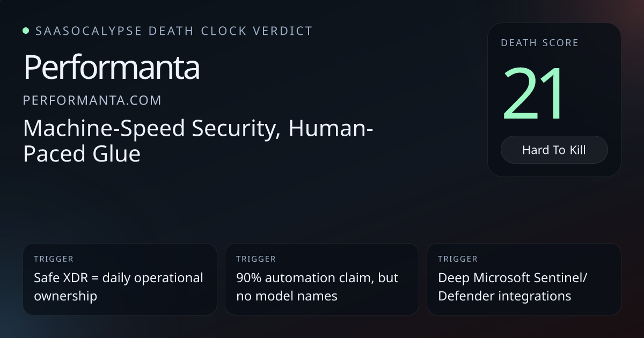Image resolution: width=644 pixels, height=338 pixels.
Task: Select the Safe XDR daily operational line
Action: (119, 278)
